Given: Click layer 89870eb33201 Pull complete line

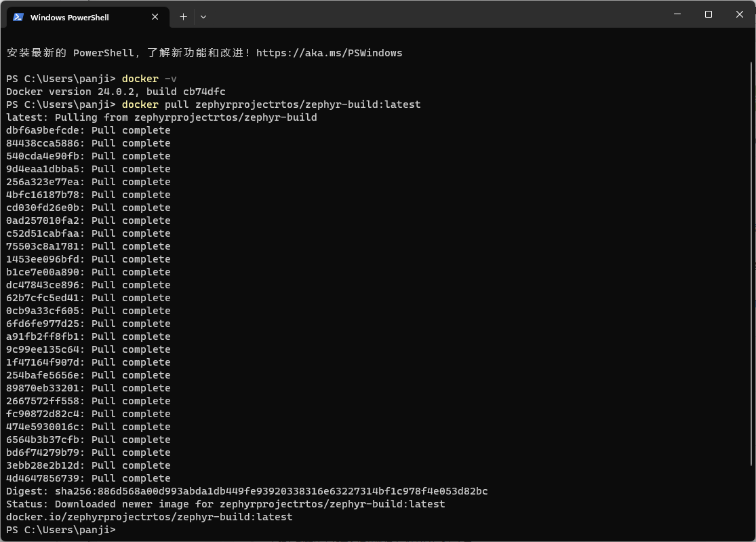Looking at the screenshot, I should 88,388.
